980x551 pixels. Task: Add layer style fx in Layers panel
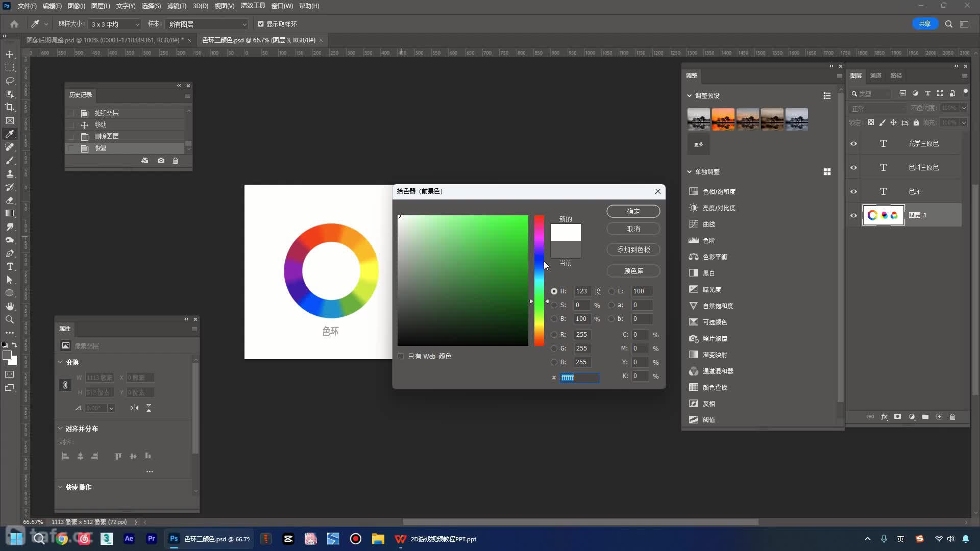click(884, 417)
